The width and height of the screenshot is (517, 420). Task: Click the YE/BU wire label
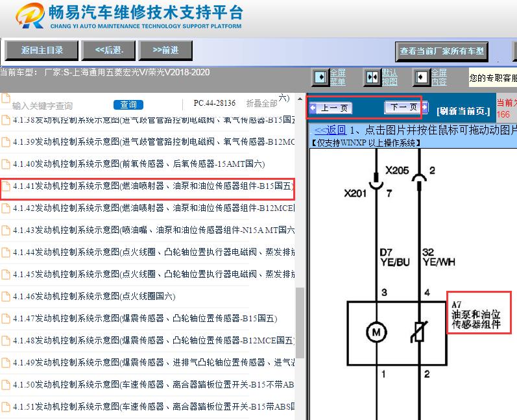(394, 262)
